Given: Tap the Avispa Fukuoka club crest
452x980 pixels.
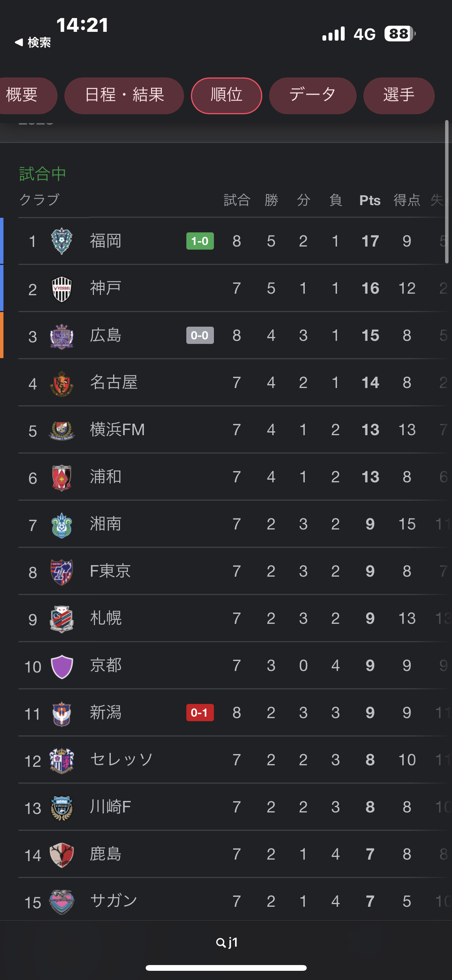Looking at the screenshot, I should tap(62, 241).
